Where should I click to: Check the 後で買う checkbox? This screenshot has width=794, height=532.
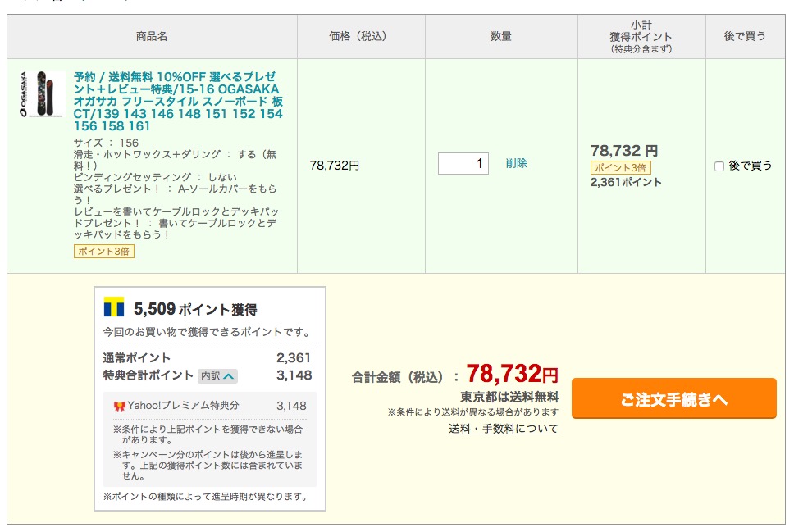[719, 166]
